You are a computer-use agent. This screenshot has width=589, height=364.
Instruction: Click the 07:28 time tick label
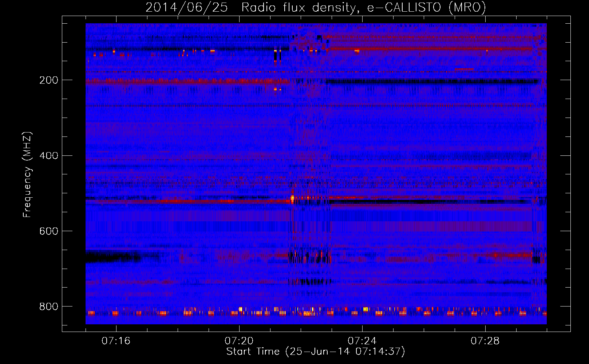[485, 341]
